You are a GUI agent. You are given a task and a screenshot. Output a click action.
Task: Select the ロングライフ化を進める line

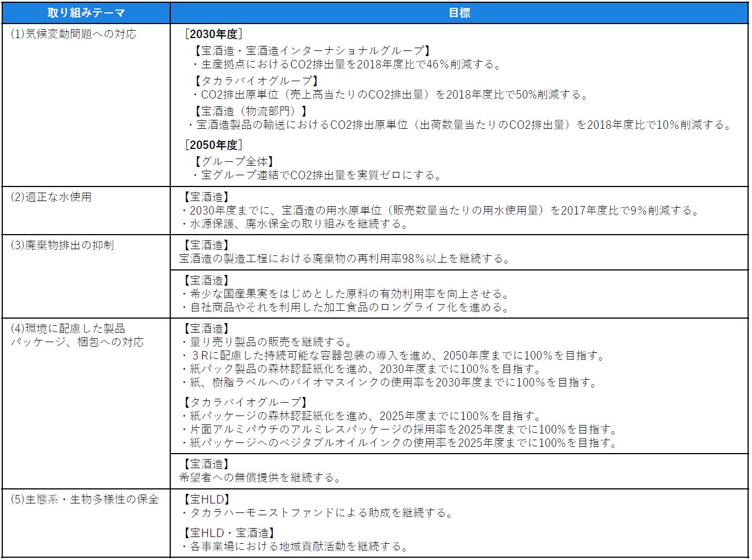[x=344, y=307]
